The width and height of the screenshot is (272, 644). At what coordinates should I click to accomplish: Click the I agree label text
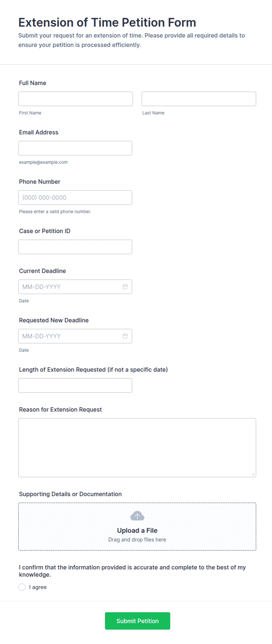click(x=38, y=587)
